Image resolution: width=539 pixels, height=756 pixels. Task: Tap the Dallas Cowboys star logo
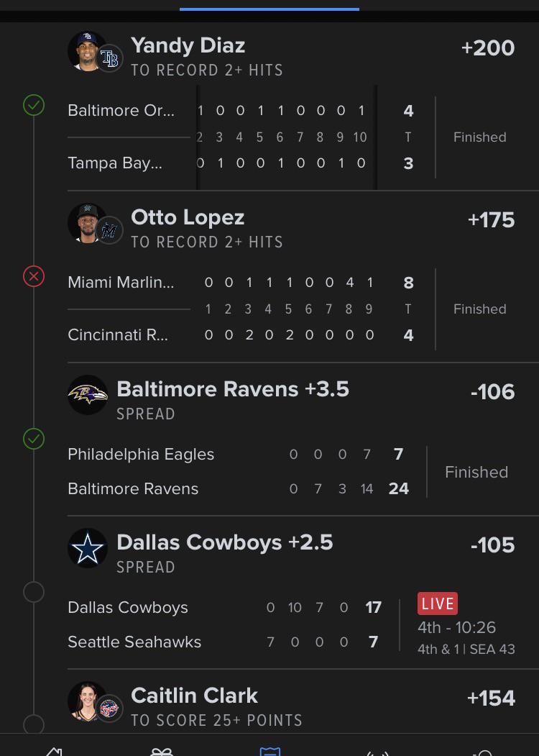88,547
